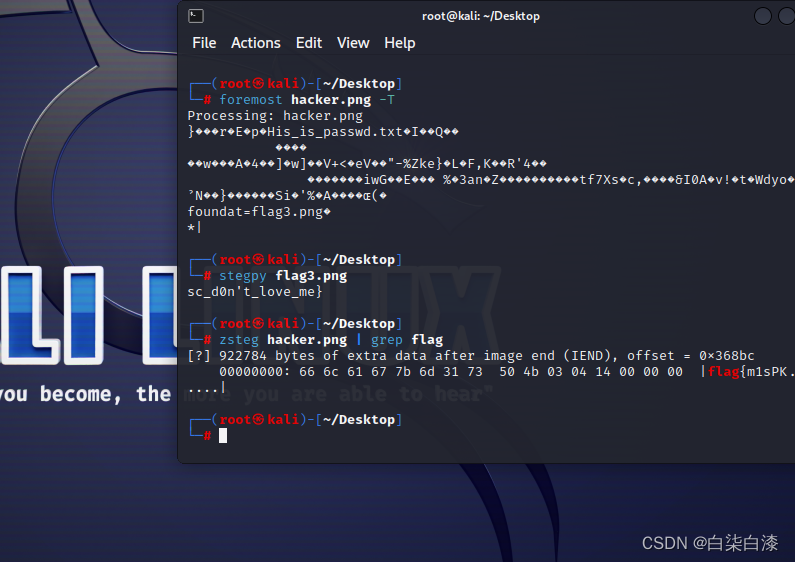Viewport: 795px width, 562px height.
Task: Open the Actions menu
Action: pos(256,43)
